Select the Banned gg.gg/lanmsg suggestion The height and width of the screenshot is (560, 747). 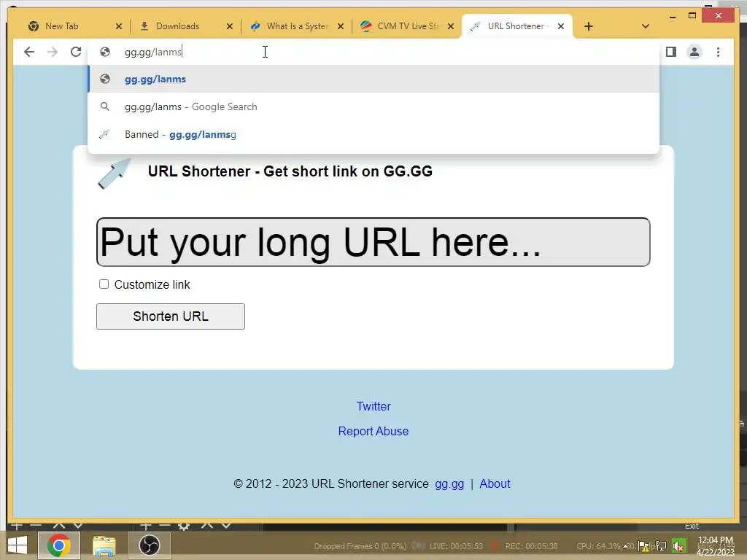click(373, 134)
